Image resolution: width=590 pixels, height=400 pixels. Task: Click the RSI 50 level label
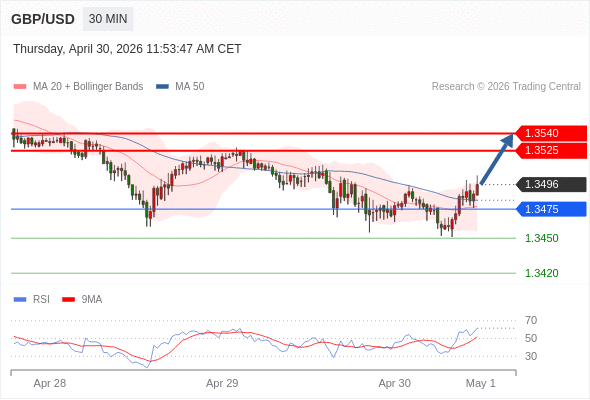531,338
